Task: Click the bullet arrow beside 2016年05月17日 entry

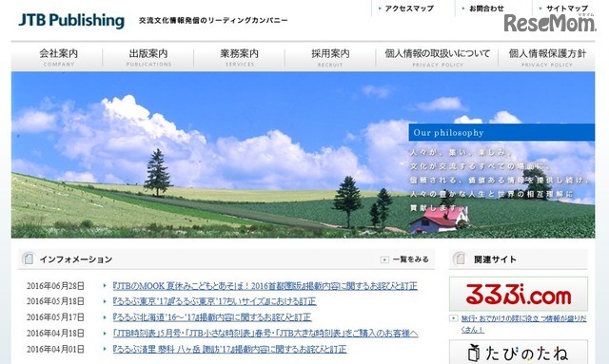Action: (x=105, y=317)
